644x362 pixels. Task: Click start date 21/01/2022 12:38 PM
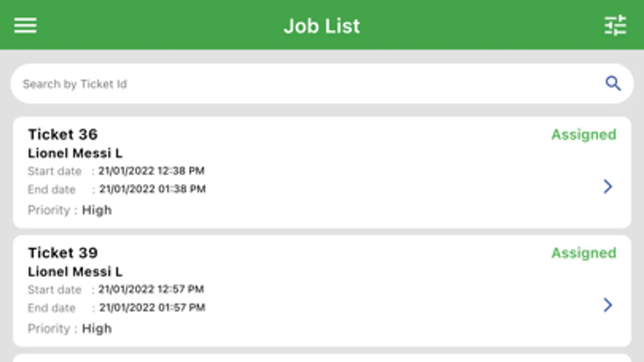[x=151, y=171]
